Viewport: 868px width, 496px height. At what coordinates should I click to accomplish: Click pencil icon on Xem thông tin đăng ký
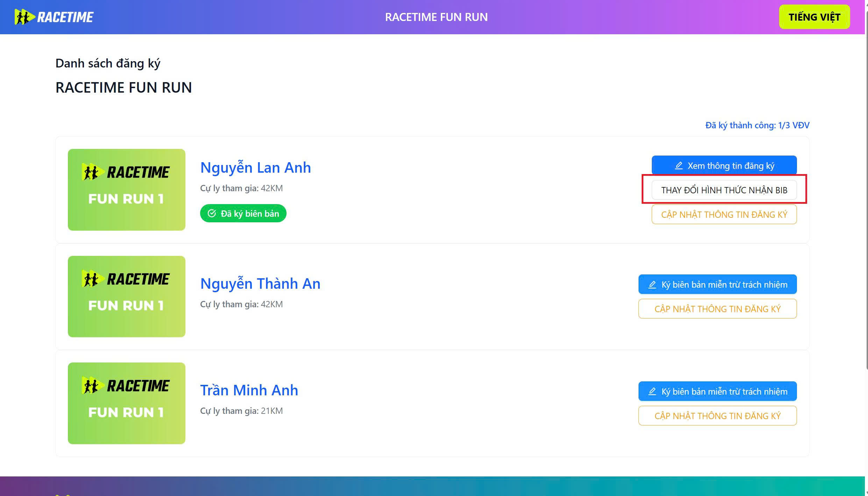tap(679, 166)
